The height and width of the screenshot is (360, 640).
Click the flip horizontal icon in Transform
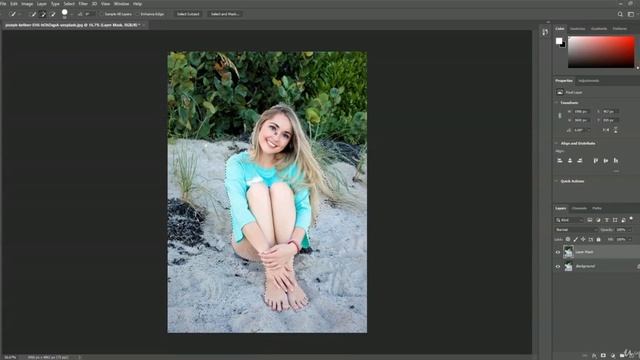(606, 130)
